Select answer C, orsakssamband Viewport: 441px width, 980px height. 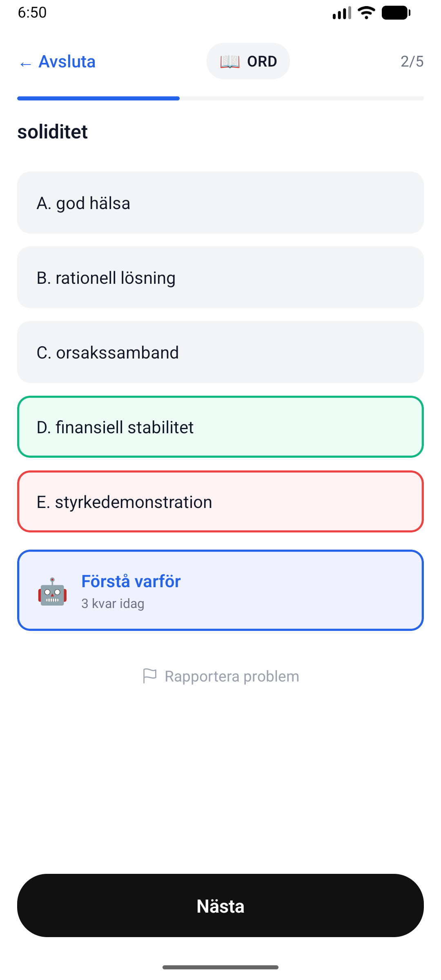pos(220,352)
